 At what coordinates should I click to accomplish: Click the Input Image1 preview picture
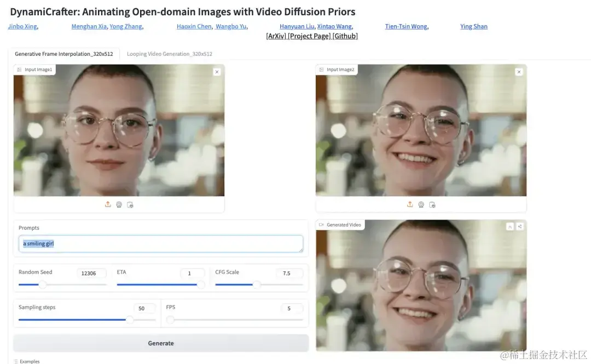pyautogui.click(x=119, y=130)
